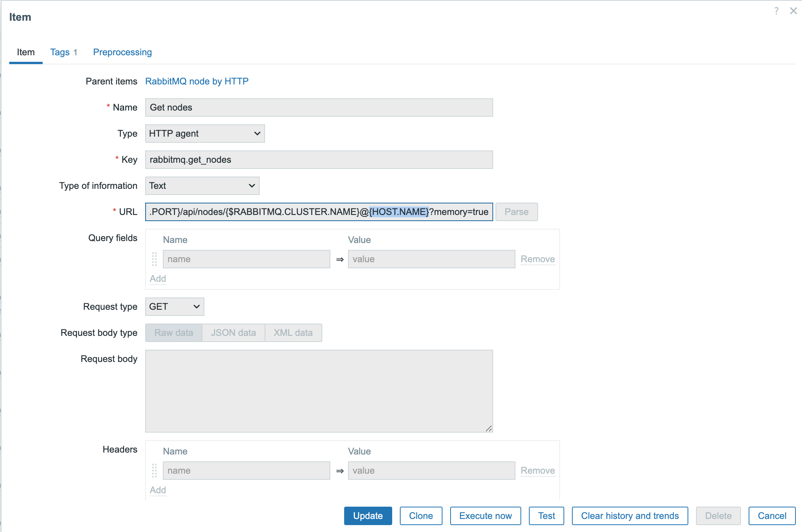Click the Request body resize handle
Screen dimensions: 802x532
(x=489, y=428)
